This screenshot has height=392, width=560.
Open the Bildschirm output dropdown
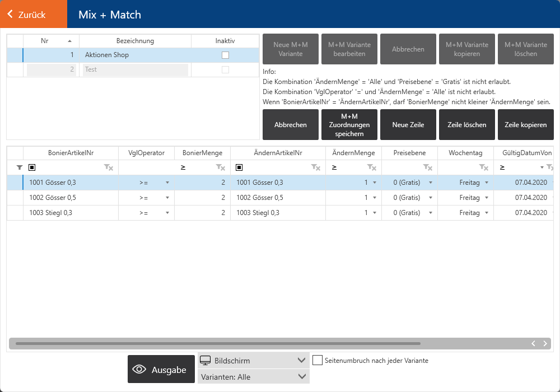tap(253, 360)
